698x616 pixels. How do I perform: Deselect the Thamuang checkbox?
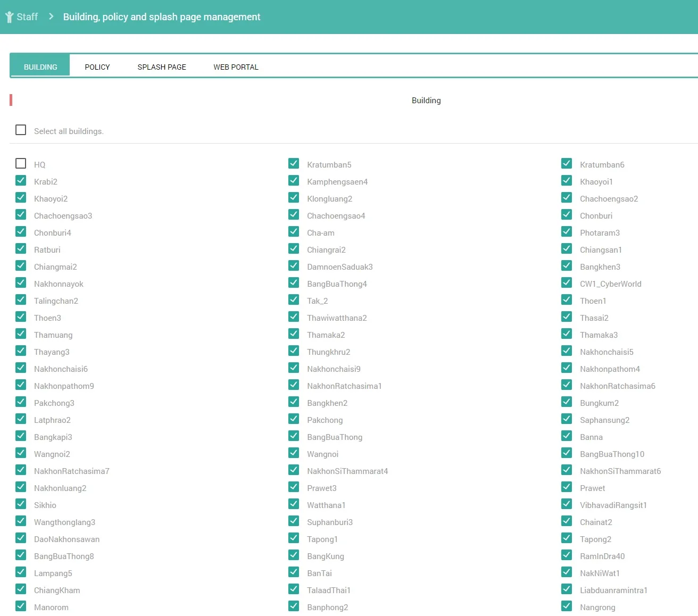click(x=21, y=334)
